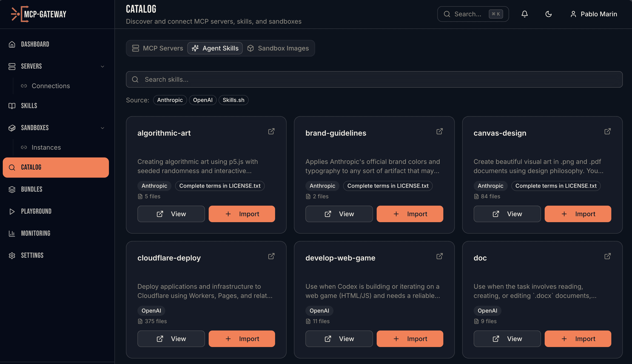
Task: Open Monitoring from the sidebar
Action: (36, 233)
